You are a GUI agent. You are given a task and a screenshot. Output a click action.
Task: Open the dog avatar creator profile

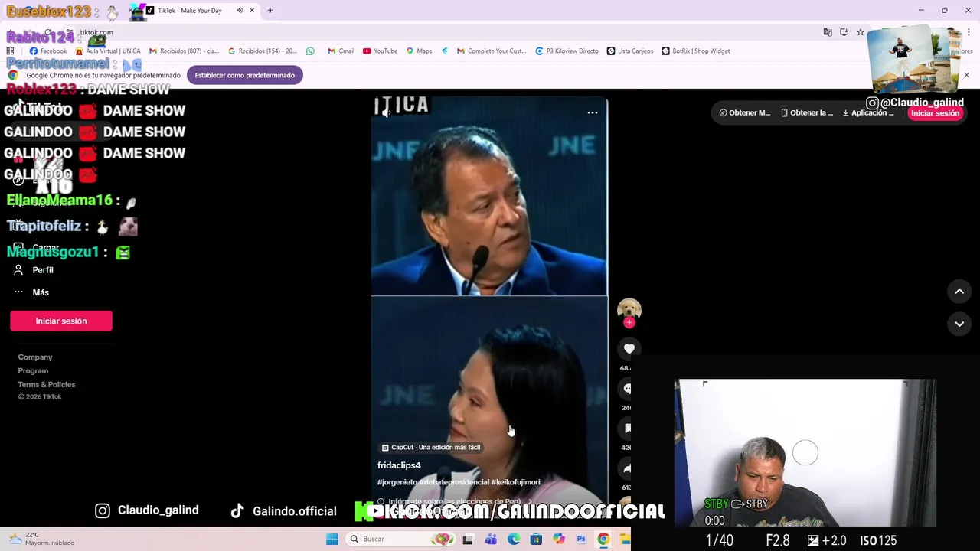coord(629,309)
